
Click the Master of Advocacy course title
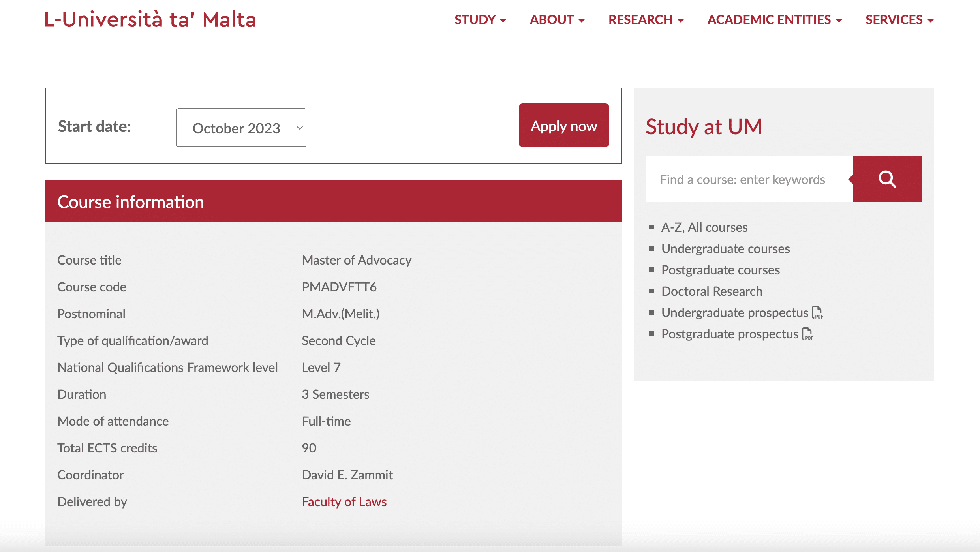click(x=357, y=260)
